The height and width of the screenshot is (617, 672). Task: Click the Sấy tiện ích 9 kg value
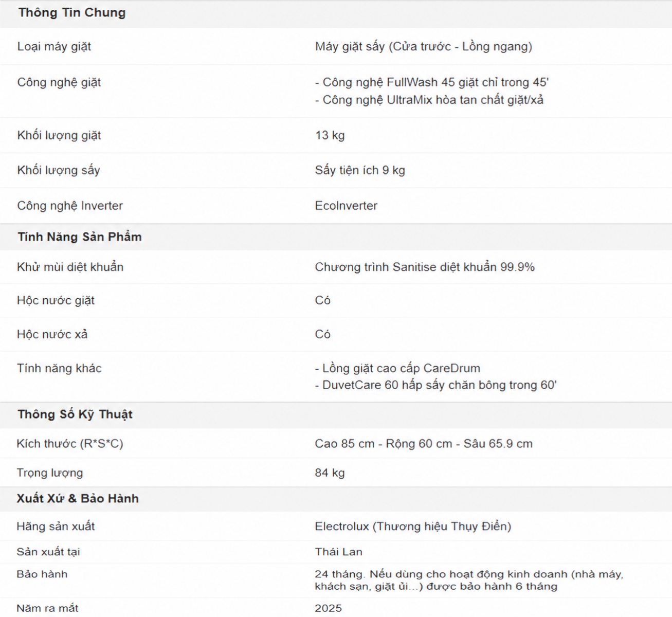(360, 170)
